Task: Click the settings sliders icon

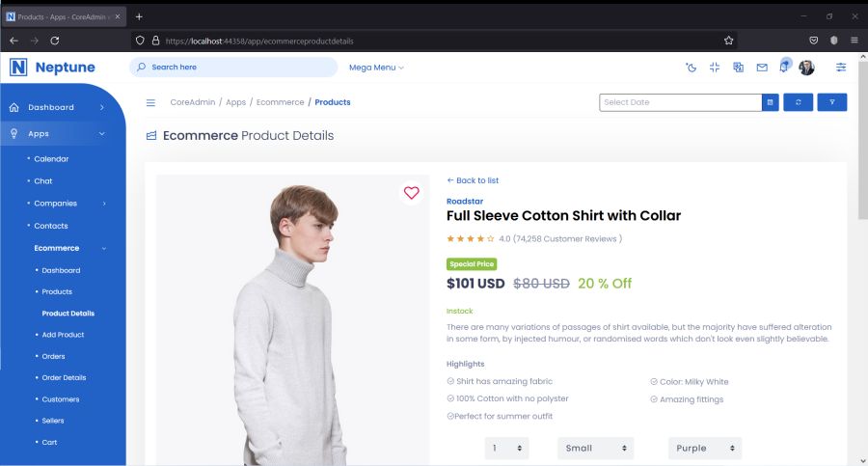Action: point(841,68)
